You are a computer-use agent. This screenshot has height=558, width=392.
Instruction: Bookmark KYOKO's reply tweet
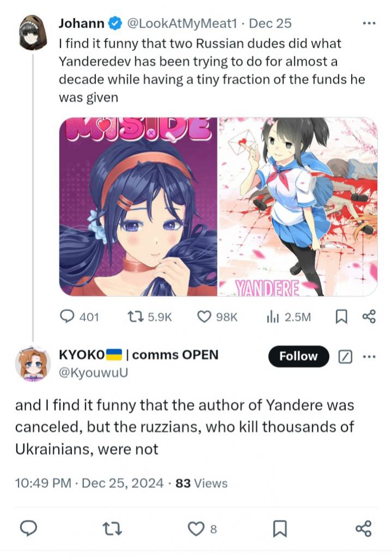(280, 529)
